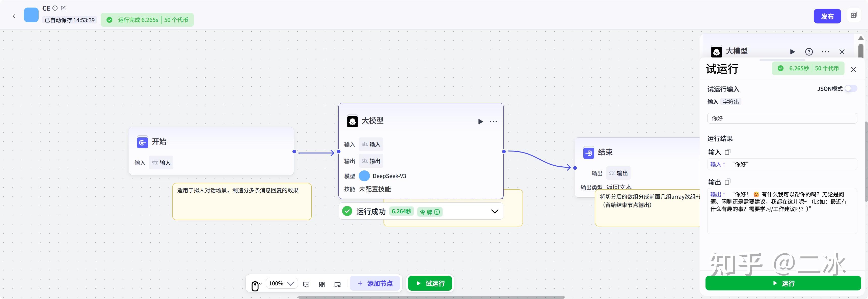868x299 pixels.
Task: Click the 发布 publish button
Action: [x=827, y=16]
